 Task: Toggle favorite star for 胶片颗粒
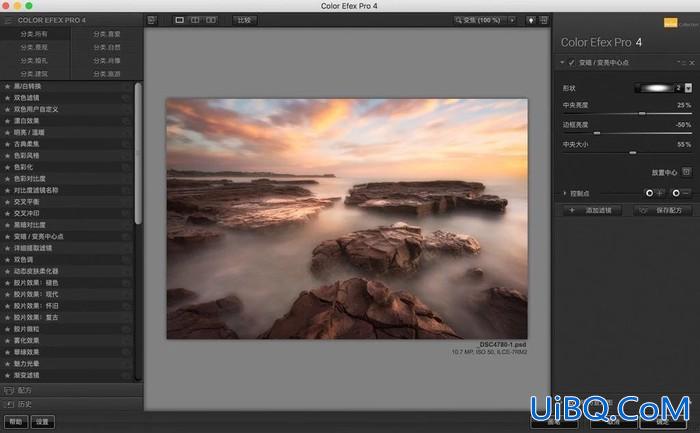point(7,329)
